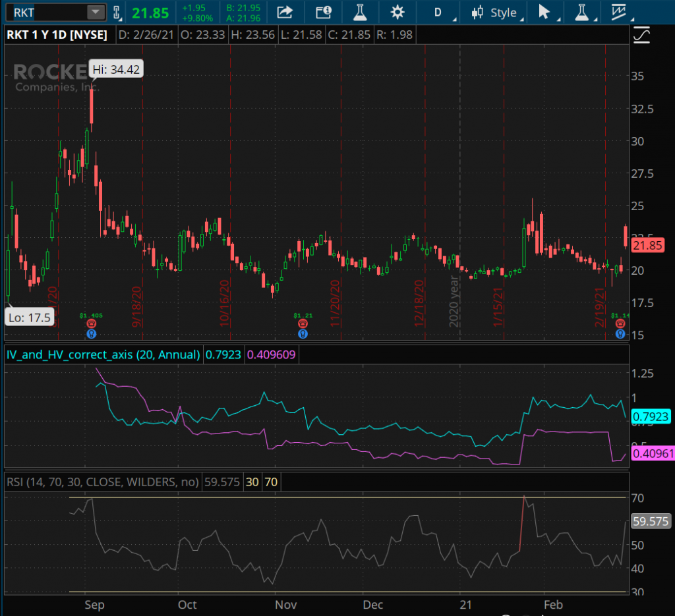Click blue lightbulb icon below $1.405 earnings

91,334
